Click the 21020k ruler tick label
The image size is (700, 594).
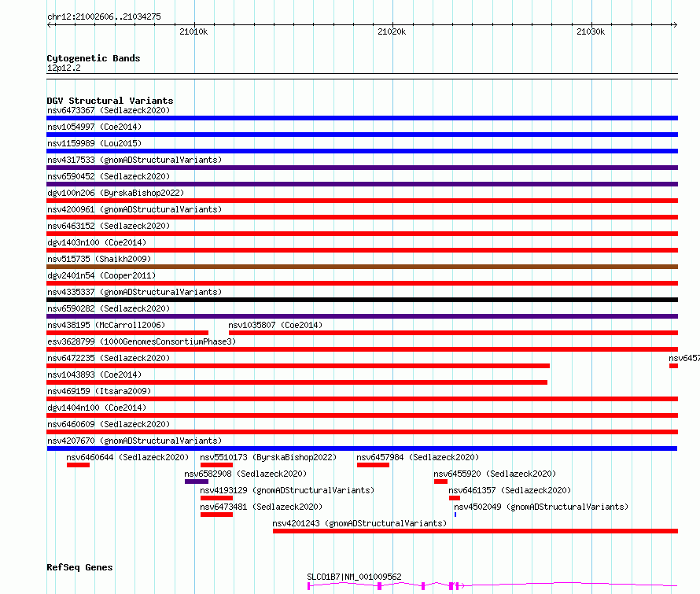[392, 31]
